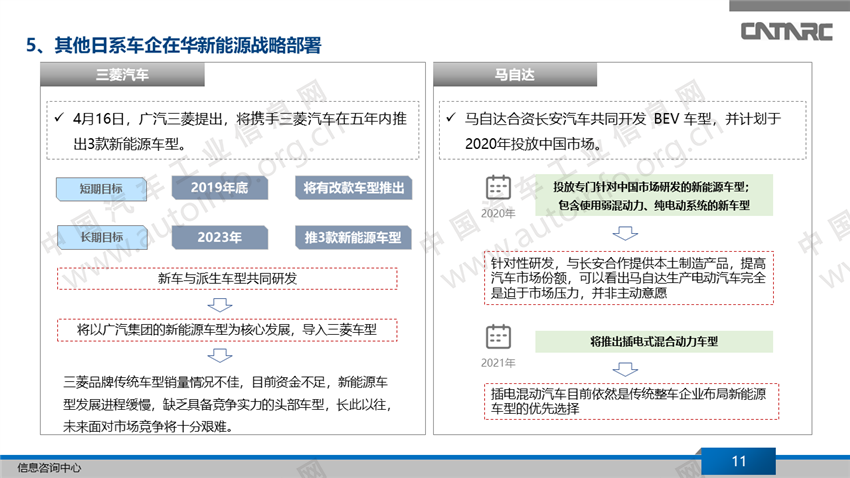Click the 将有改款车型推出 shape
This screenshot has width=850, height=478.
(353, 188)
